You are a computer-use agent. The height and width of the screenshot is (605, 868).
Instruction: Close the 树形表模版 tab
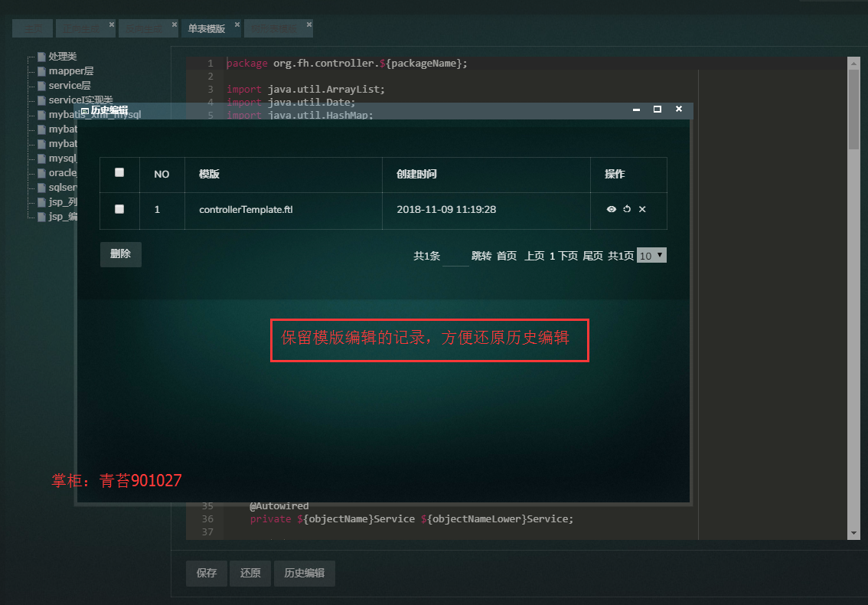[x=309, y=25]
